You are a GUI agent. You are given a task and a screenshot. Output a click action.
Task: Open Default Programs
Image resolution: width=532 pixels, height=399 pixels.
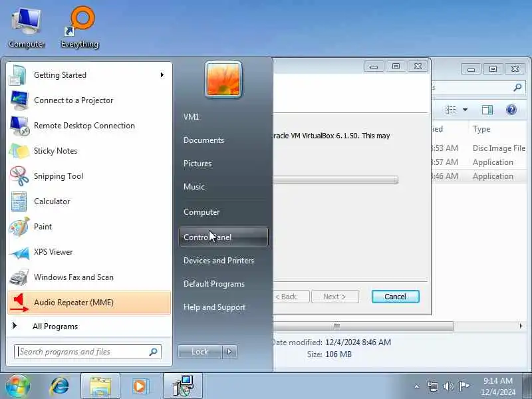(x=214, y=284)
